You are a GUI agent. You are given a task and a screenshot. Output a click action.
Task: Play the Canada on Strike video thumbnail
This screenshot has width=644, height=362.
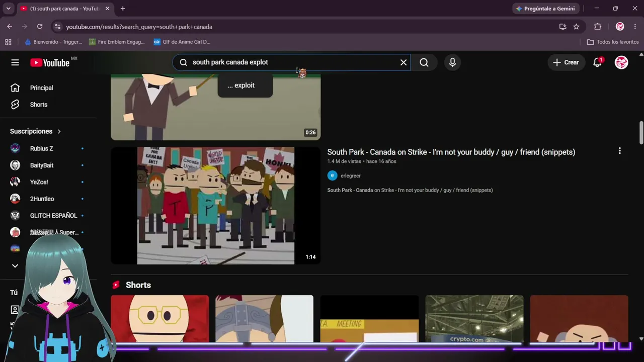(x=215, y=206)
